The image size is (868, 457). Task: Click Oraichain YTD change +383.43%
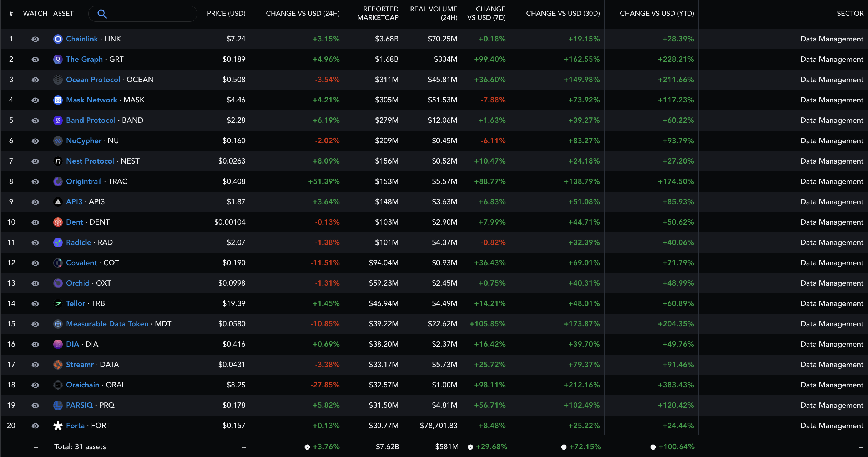pyautogui.click(x=676, y=385)
